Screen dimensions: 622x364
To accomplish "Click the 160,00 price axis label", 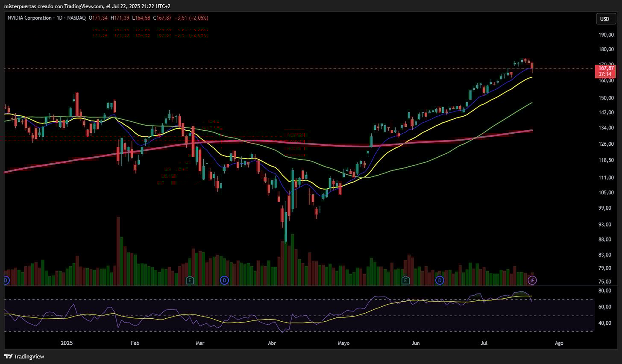I will pos(606,80).
